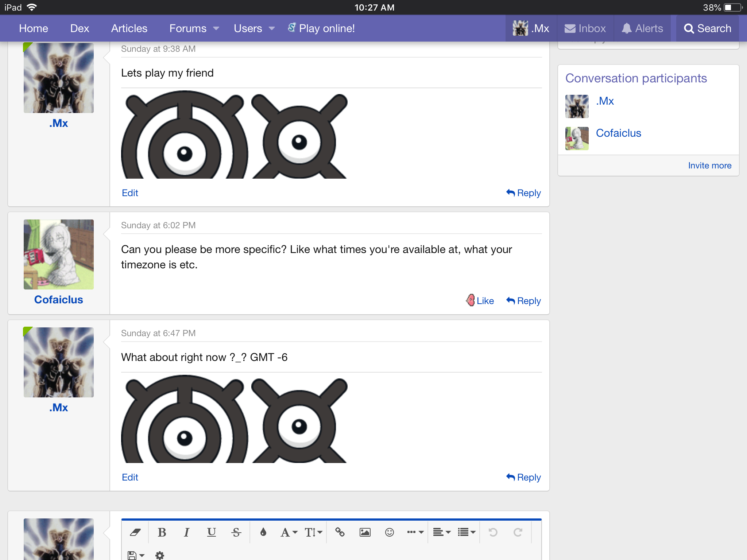This screenshot has height=560, width=747.
Task: Click the iPad Wi-Fi status icon
Action: [32, 7]
